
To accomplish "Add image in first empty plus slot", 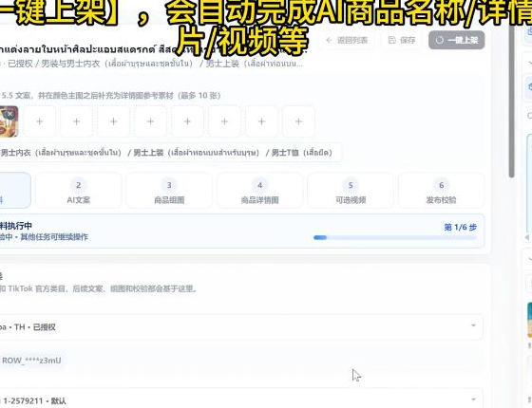I will [39, 121].
